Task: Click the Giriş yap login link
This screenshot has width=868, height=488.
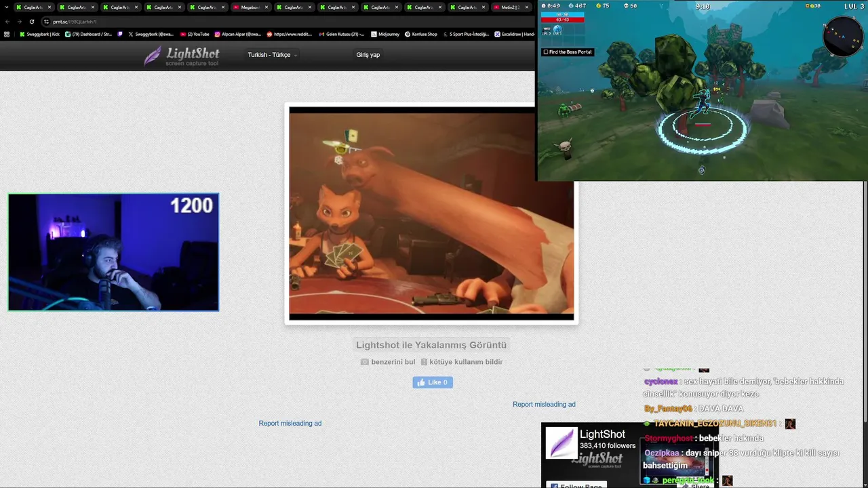Action: click(368, 55)
